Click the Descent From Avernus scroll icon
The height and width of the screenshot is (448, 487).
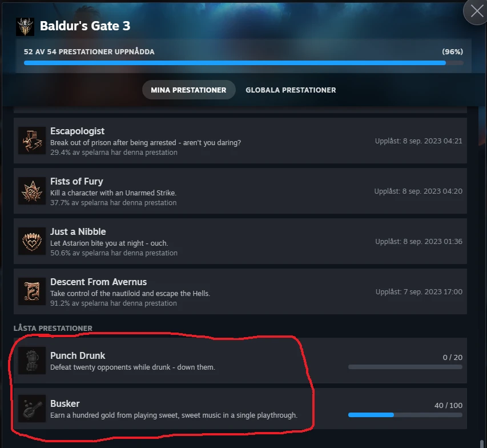coord(32,291)
